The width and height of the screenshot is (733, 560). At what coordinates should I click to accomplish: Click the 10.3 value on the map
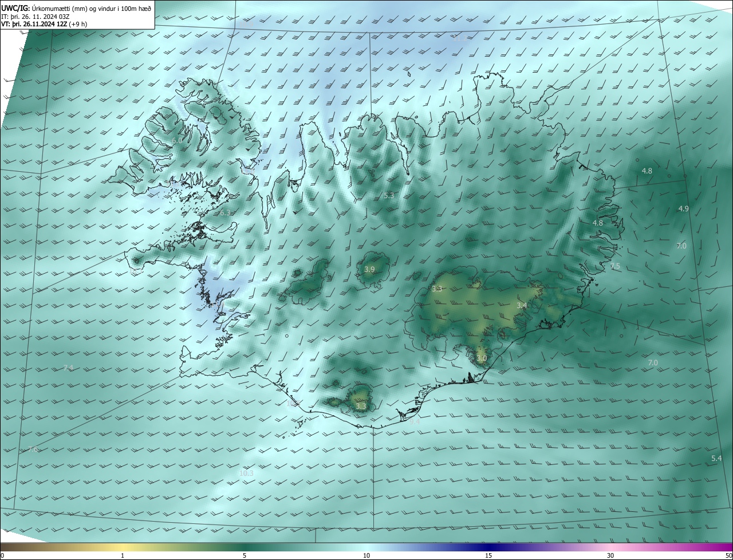click(246, 473)
